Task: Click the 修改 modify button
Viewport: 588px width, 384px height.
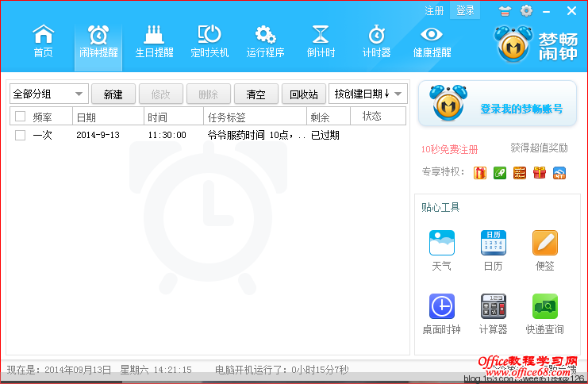Action: (x=161, y=94)
